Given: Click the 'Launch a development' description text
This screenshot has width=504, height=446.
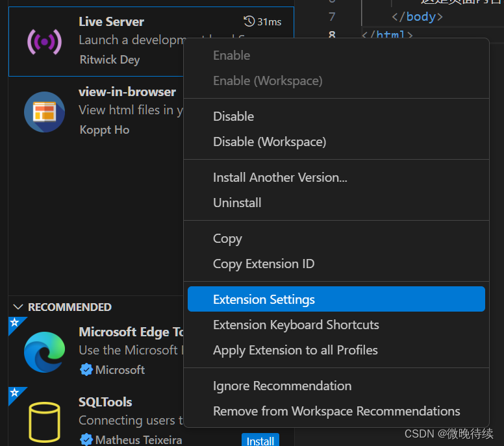Looking at the screenshot, I should pos(132,40).
